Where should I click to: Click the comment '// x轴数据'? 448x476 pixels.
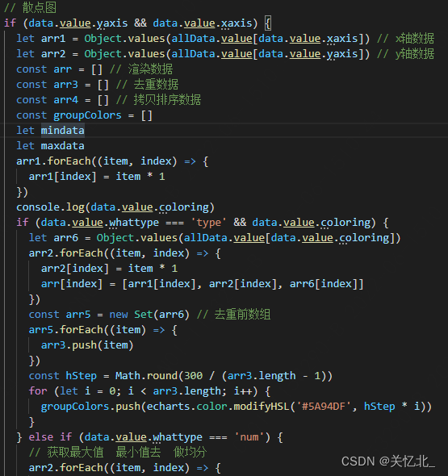pos(405,39)
